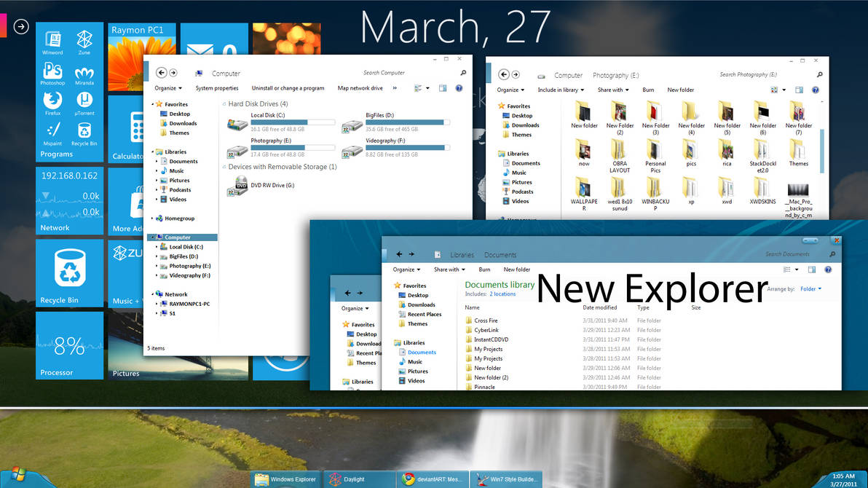The width and height of the screenshot is (868, 488).
Task: Open Win7 Style Builder from the taskbar
Action: [x=507, y=479]
